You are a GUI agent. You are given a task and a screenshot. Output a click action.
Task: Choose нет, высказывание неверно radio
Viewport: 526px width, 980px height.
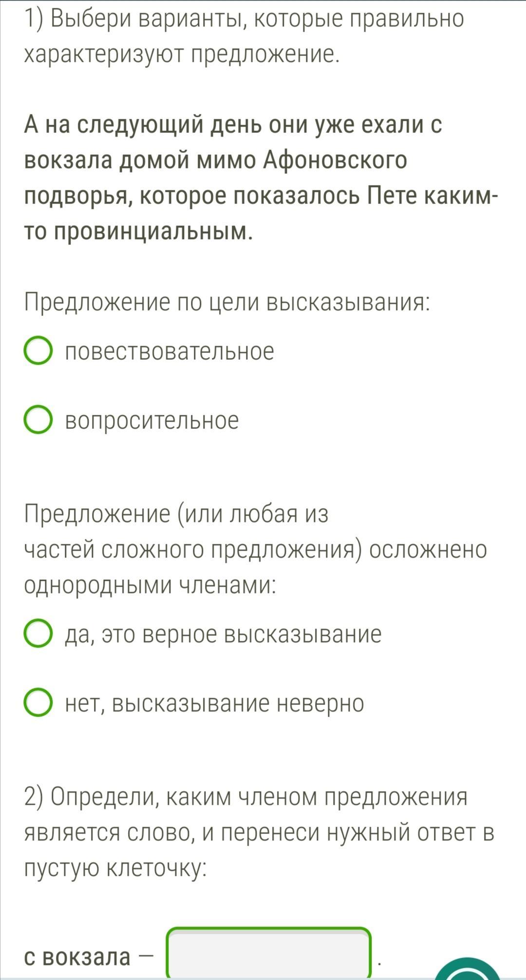pos(38,703)
